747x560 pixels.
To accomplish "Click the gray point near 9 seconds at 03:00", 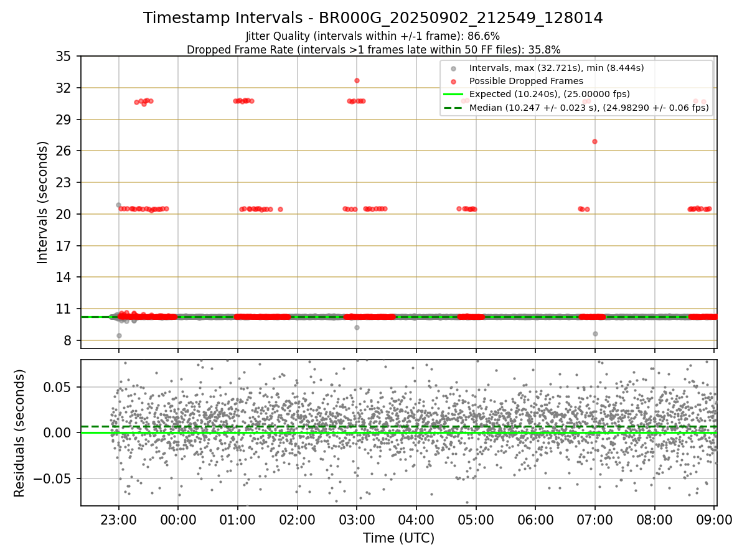I will pos(357,327).
